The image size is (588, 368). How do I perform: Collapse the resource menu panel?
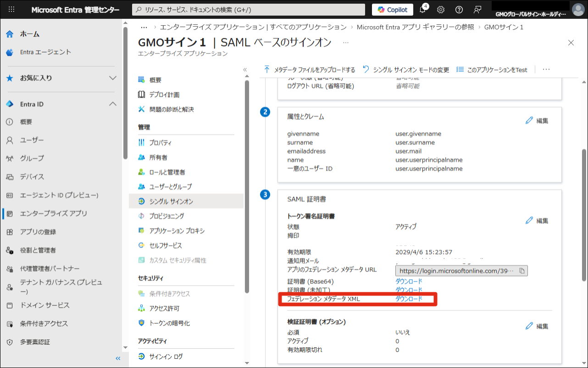(x=245, y=70)
